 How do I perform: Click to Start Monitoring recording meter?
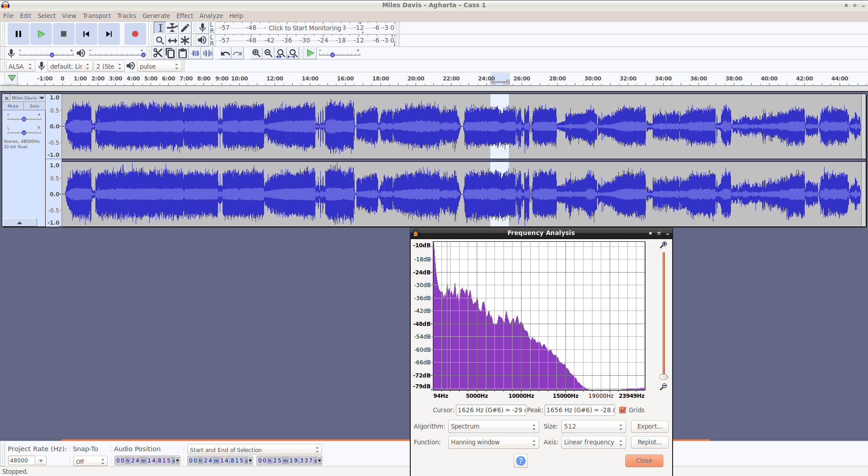[x=305, y=28]
